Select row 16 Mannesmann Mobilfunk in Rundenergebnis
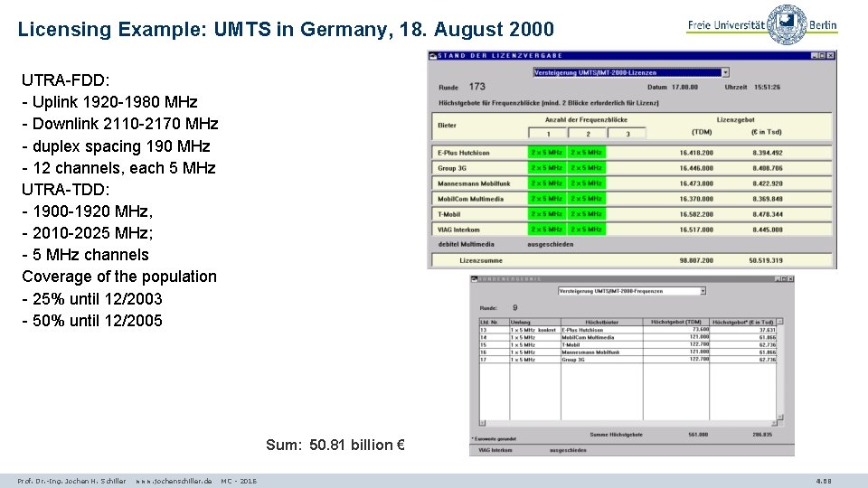 click(627, 352)
